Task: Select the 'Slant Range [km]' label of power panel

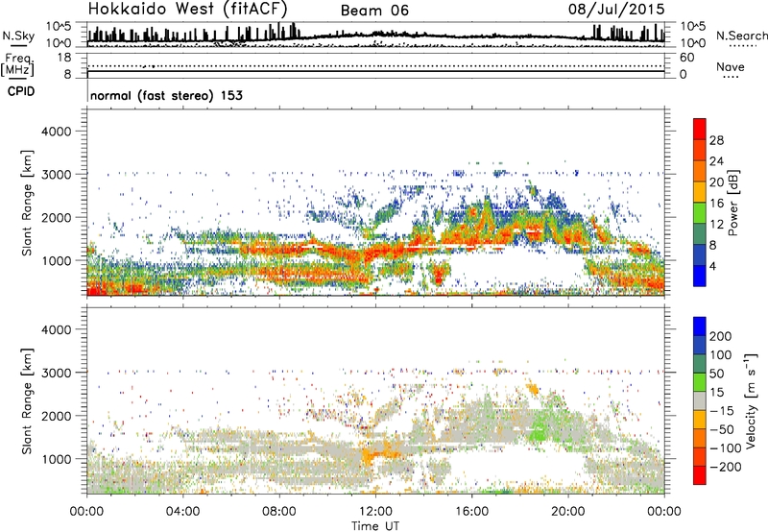Action: coord(27,203)
